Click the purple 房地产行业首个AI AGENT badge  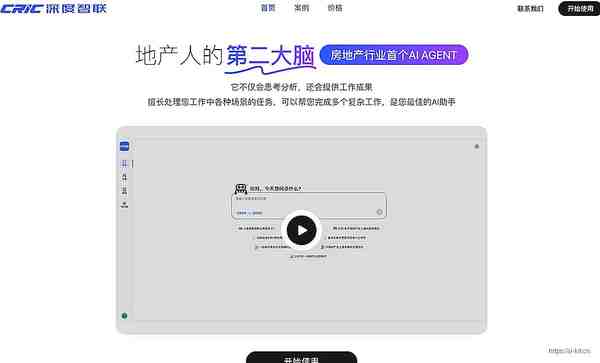tap(394, 55)
